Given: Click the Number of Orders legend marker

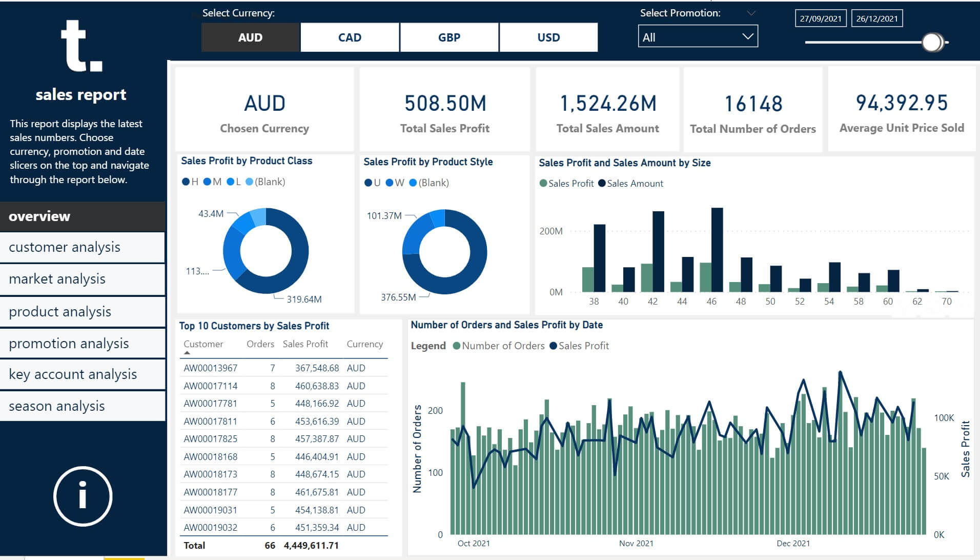Looking at the screenshot, I should [456, 346].
